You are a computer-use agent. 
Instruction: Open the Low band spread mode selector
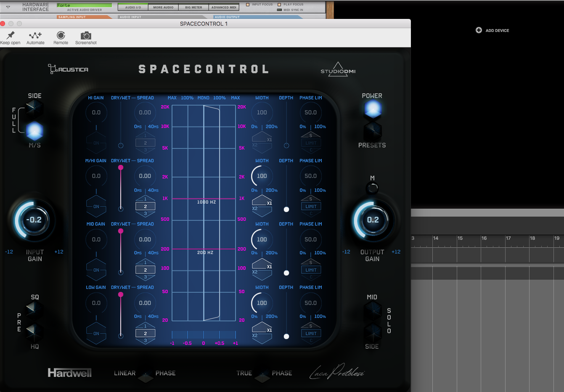coord(146,334)
